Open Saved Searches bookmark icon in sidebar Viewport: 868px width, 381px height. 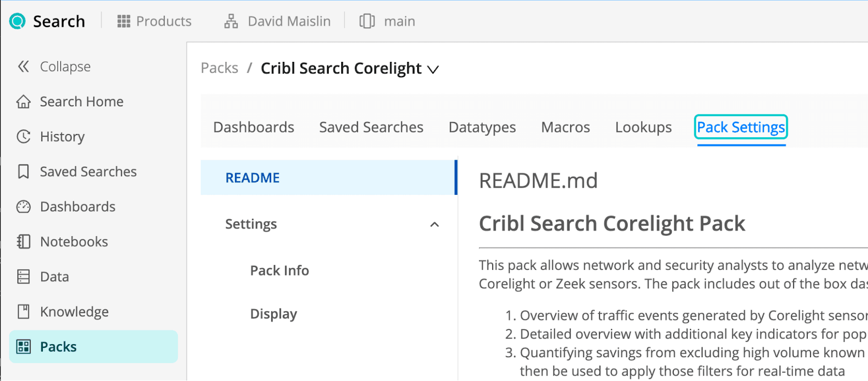pos(23,172)
